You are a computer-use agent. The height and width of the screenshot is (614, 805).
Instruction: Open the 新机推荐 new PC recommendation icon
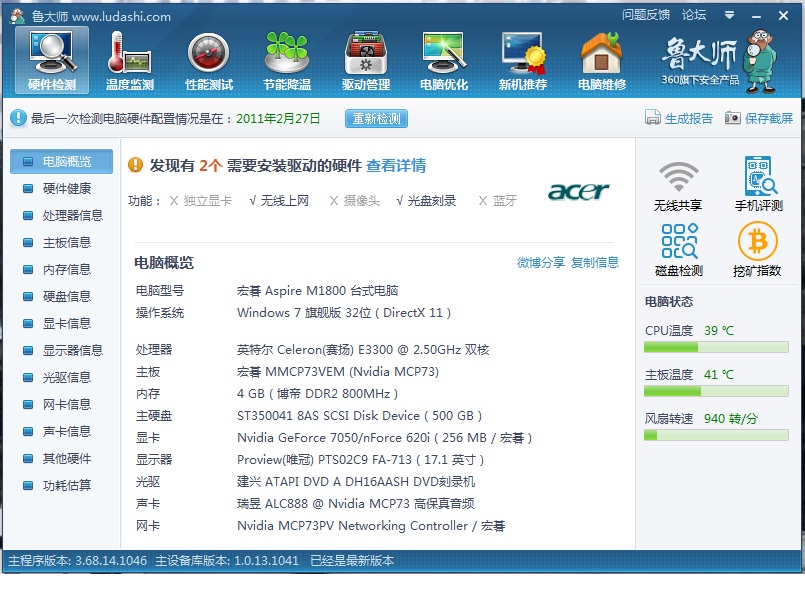click(523, 60)
